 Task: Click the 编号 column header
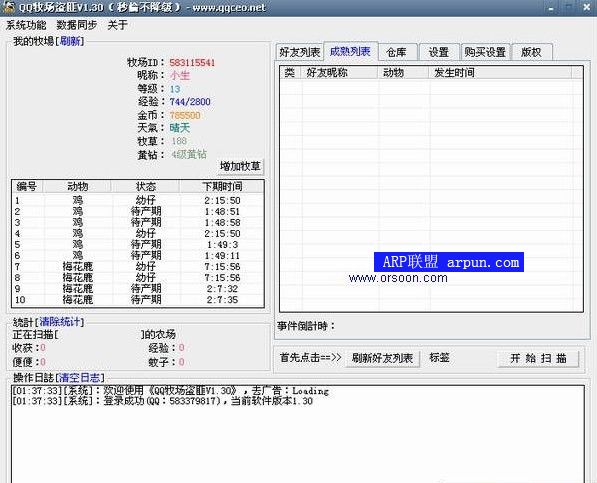[x=27, y=187]
